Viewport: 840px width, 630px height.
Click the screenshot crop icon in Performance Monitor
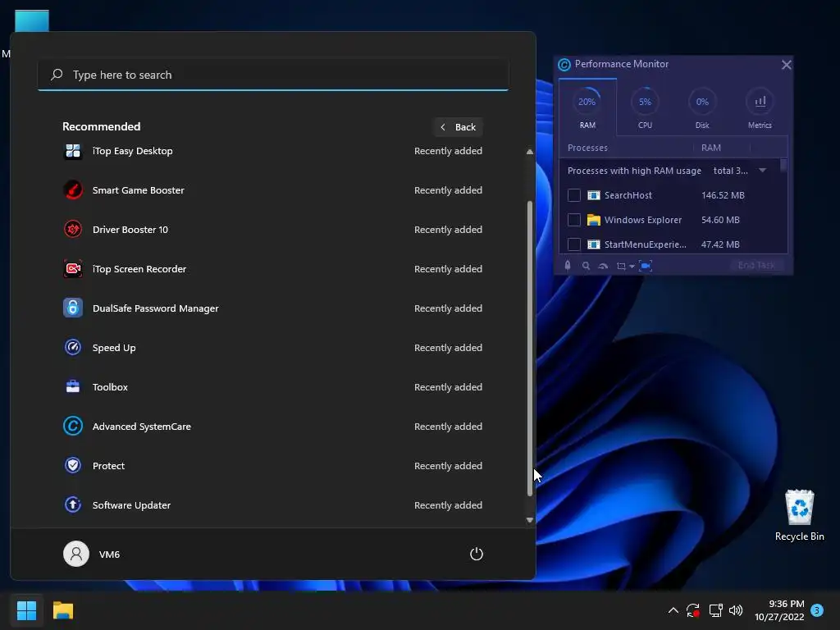(621, 267)
